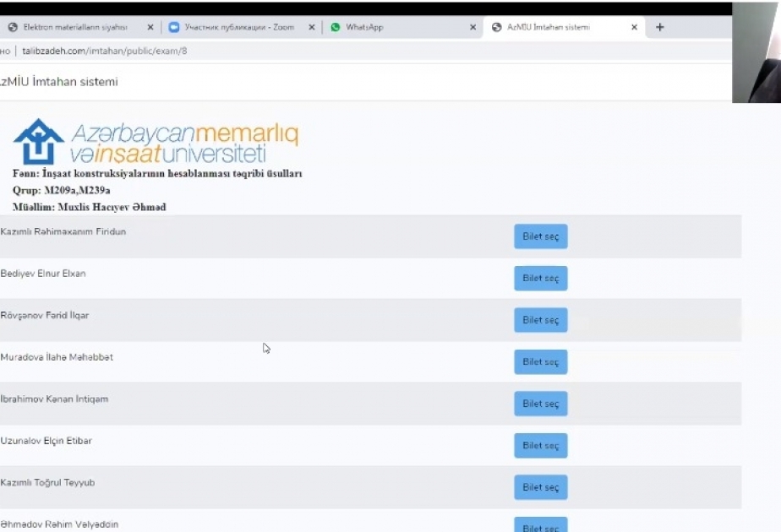Click the Zoom participant video thumbnail
This screenshot has height=532, width=781.
pos(756,52)
